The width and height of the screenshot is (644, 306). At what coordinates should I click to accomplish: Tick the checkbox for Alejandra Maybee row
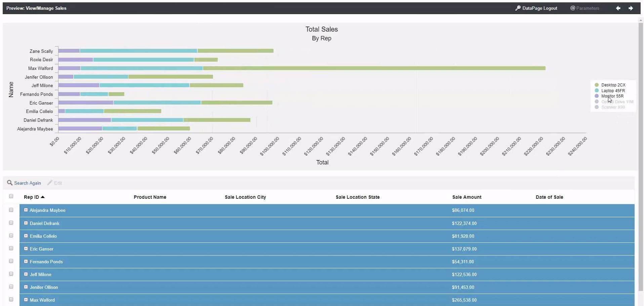pyautogui.click(x=11, y=210)
